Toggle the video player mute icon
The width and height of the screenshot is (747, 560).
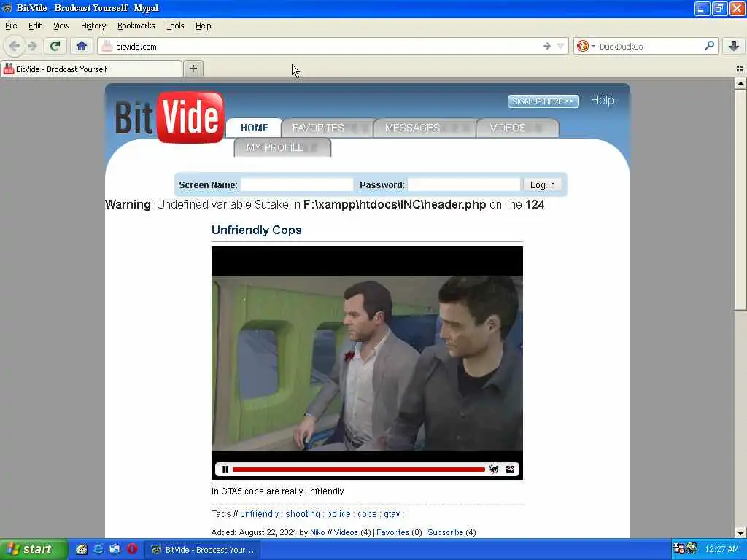494,470
